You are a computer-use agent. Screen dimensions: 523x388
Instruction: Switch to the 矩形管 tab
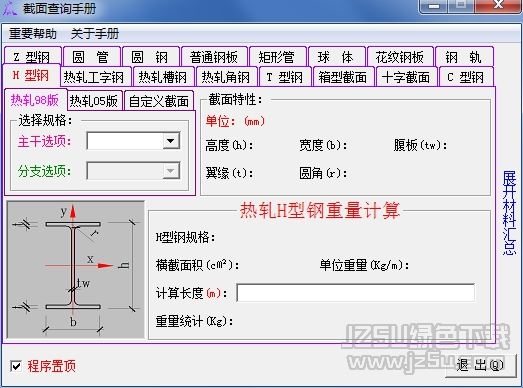[277, 57]
